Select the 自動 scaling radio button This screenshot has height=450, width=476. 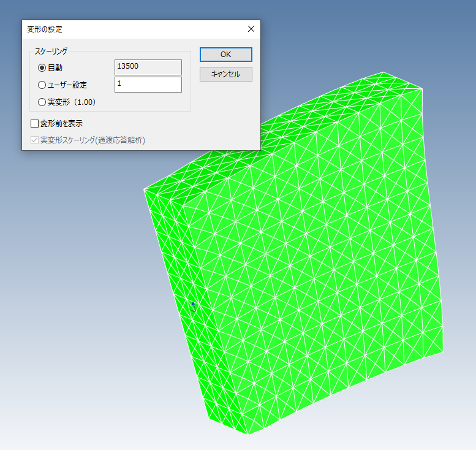pyautogui.click(x=42, y=67)
